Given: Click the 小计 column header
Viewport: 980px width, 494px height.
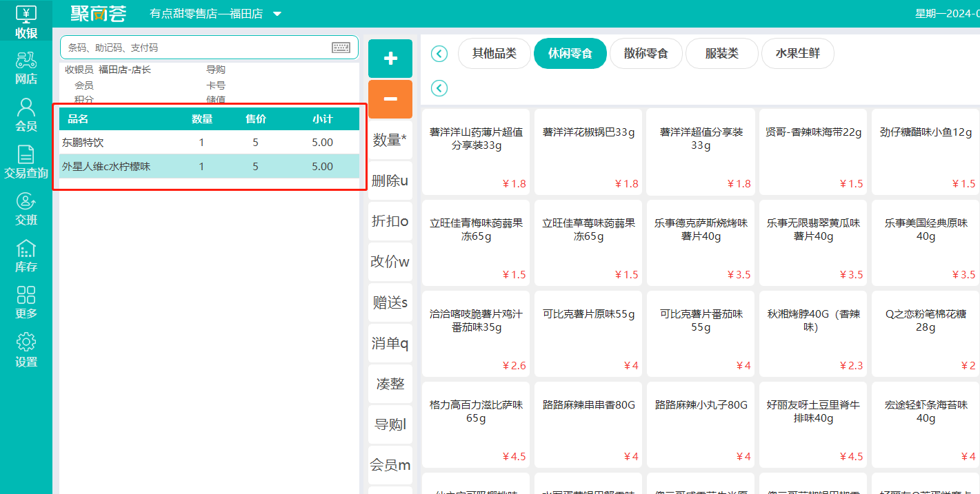Looking at the screenshot, I should (322, 119).
